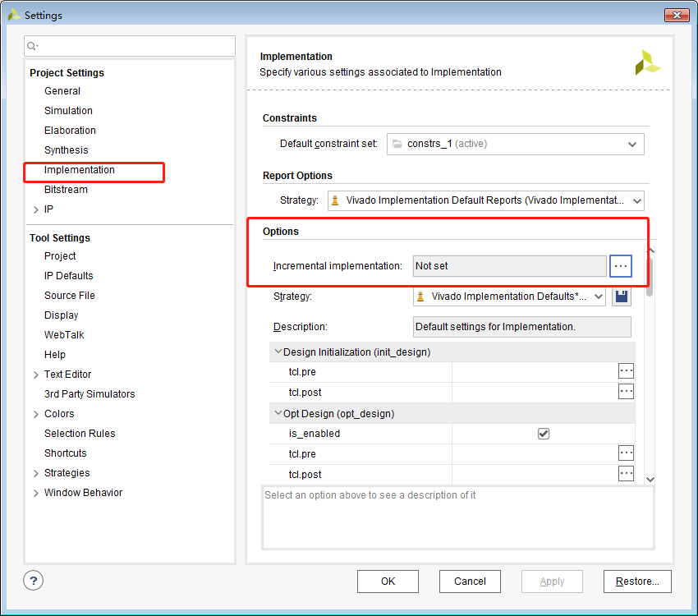Select Shortcuts settings
Image resolution: width=698 pixels, height=616 pixels.
66,453
